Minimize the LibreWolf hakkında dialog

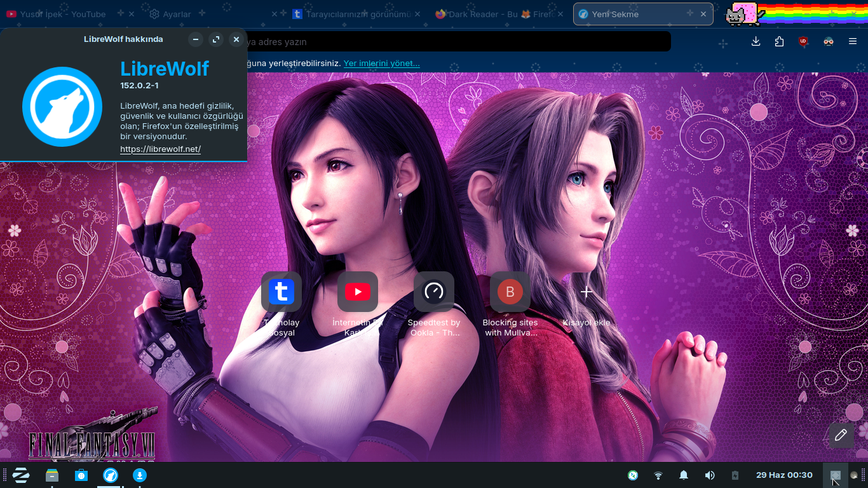click(x=196, y=39)
